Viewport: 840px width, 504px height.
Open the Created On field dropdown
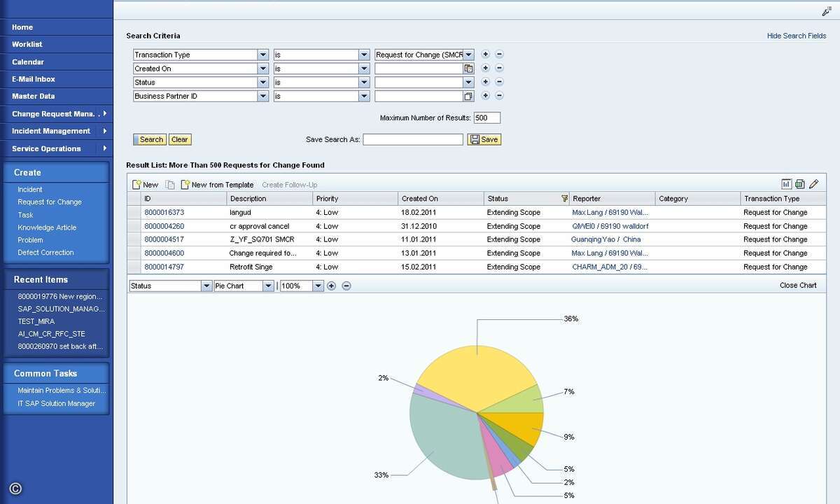[x=263, y=69]
